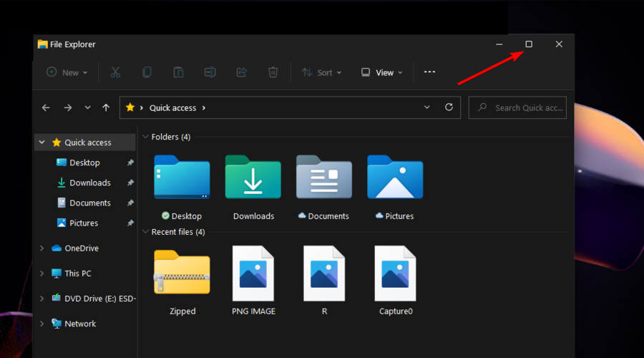Collapse the Recent files (4) group
This screenshot has height=358, width=644.
point(145,232)
